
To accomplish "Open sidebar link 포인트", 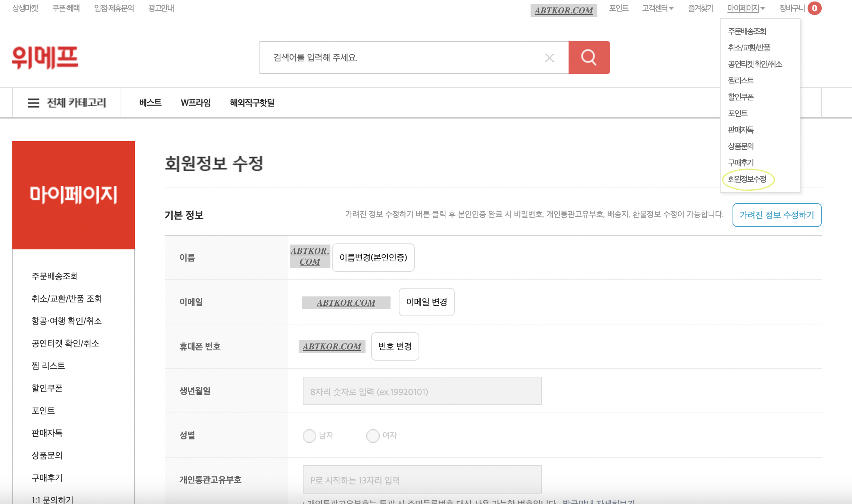I will tap(43, 411).
